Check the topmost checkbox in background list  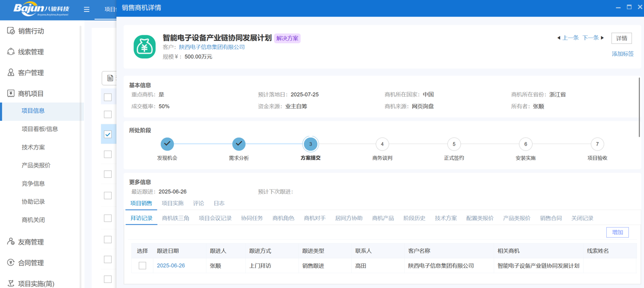point(108,97)
